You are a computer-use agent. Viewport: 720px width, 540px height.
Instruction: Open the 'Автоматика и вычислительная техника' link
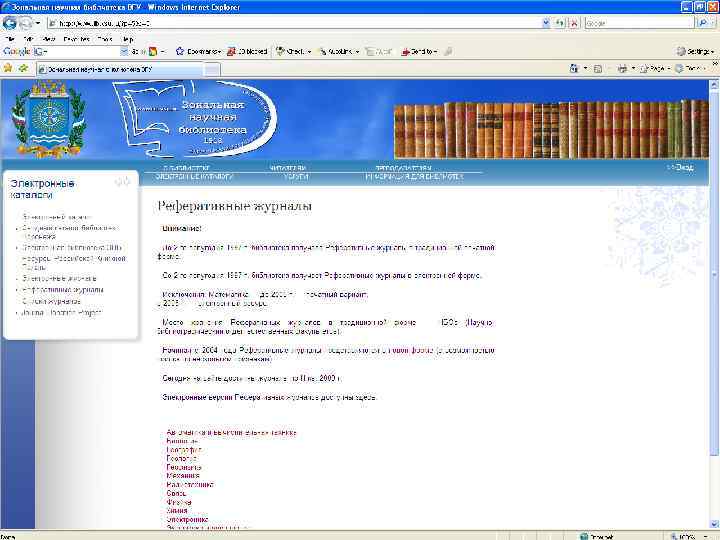click(x=231, y=433)
